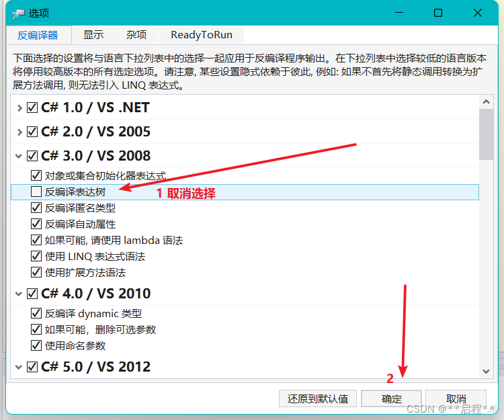504x420 pixels.
Task: Select the C# 2.0 / VS 2005 label
Action: click(x=96, y=132)
